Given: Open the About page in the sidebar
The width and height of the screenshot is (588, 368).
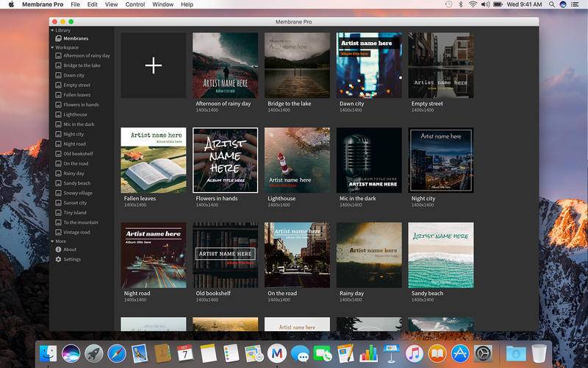Looking at the screenshot, I should coord(70,250).
